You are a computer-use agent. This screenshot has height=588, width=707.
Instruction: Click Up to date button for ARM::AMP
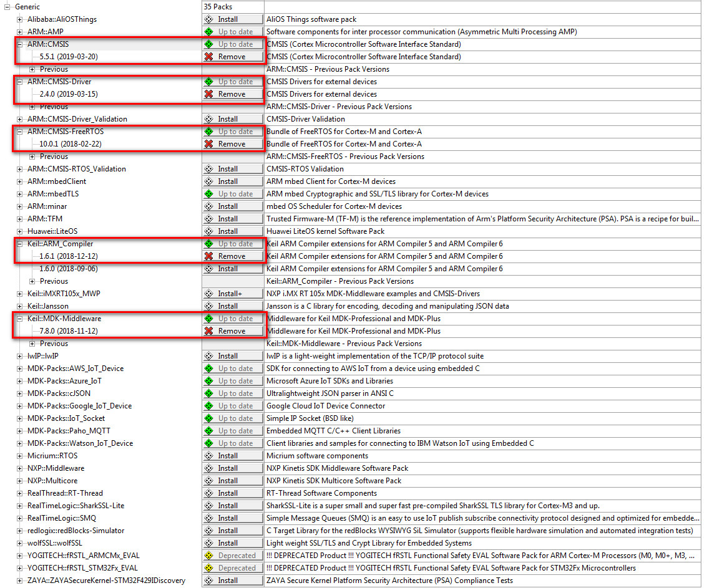[233, 32]
